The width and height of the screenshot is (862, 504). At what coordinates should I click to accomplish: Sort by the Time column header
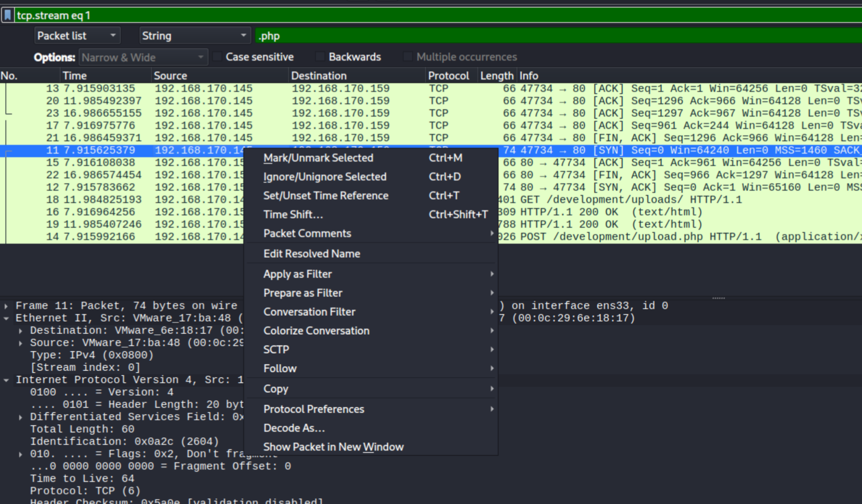(105, 75)
